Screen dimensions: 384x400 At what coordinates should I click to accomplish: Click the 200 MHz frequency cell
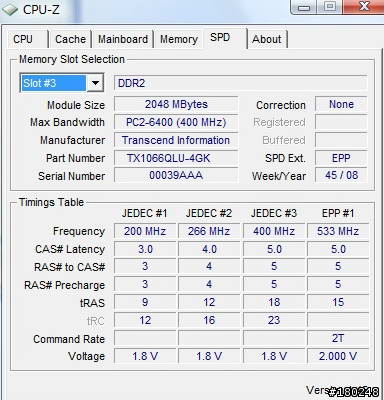(145, 231)
